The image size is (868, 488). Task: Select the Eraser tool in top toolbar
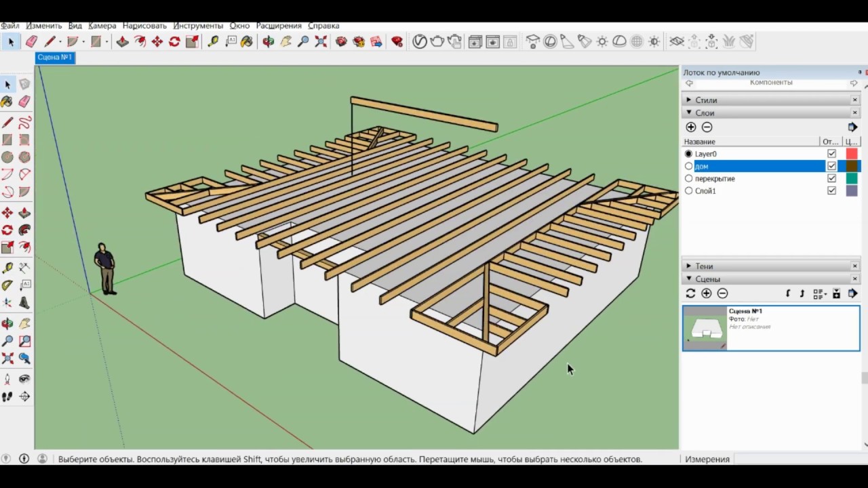point(31,42)
